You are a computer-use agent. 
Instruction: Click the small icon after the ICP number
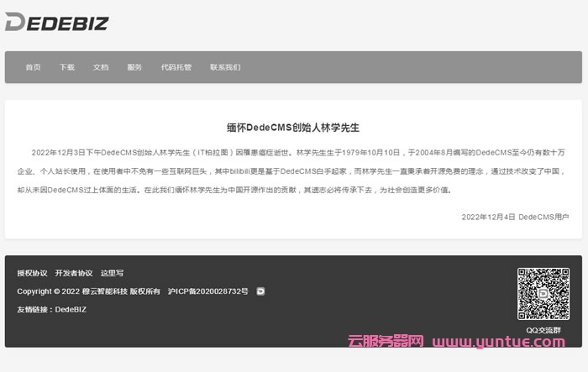point(260,291)
